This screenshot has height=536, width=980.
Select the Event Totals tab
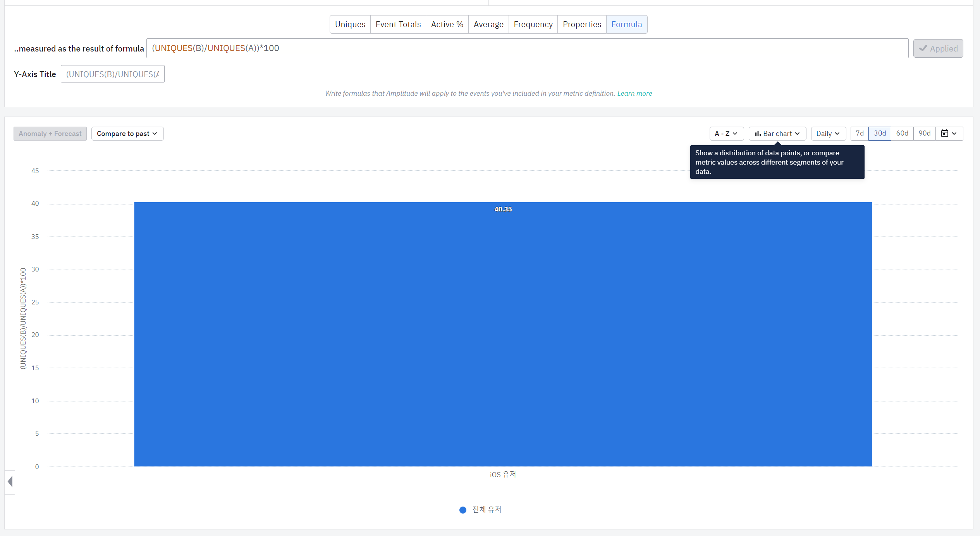398,24
